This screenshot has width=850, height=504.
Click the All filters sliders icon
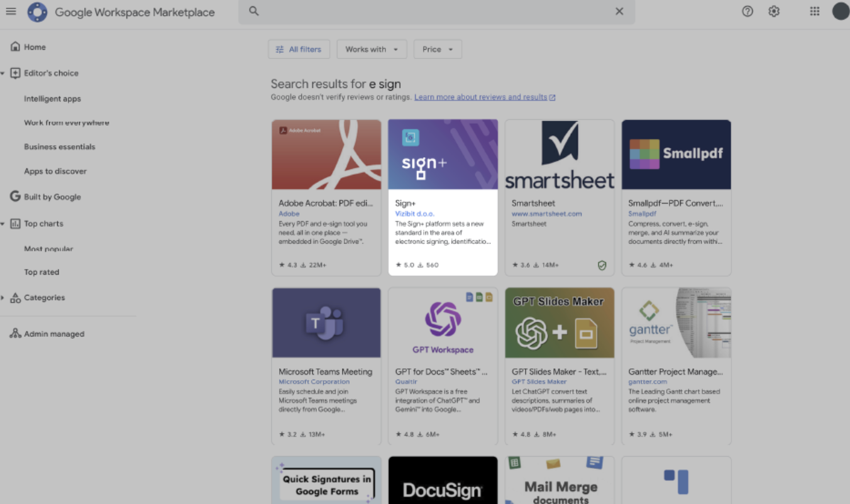(280, 49)
